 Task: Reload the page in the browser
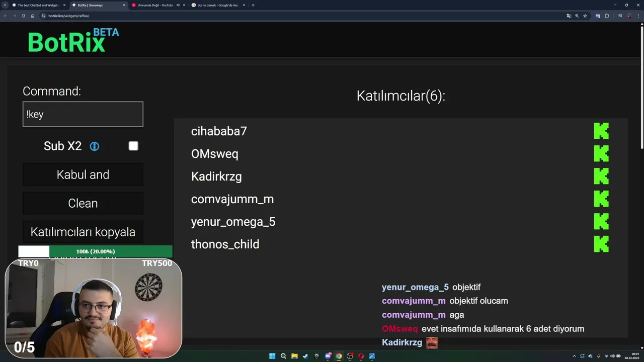pos(23,16)
